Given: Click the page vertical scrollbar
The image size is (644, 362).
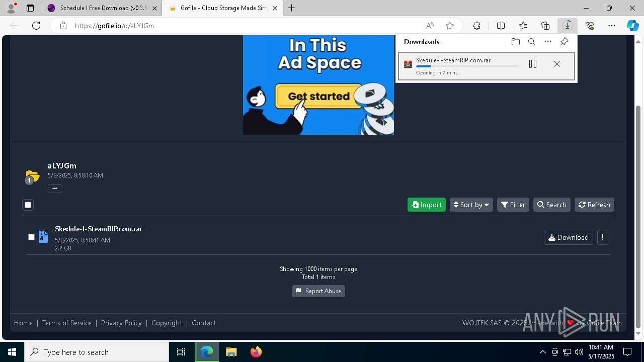Looking at the screenshot, I should (638, 216).
